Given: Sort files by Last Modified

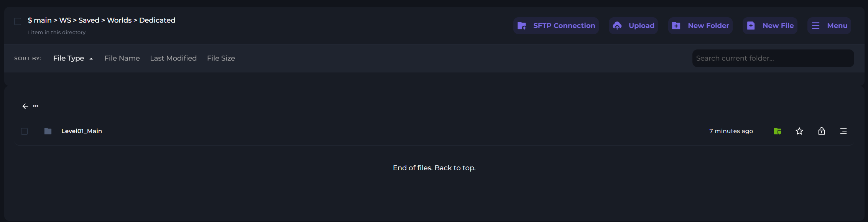Looking at the screenshot, I should (173, 58).
